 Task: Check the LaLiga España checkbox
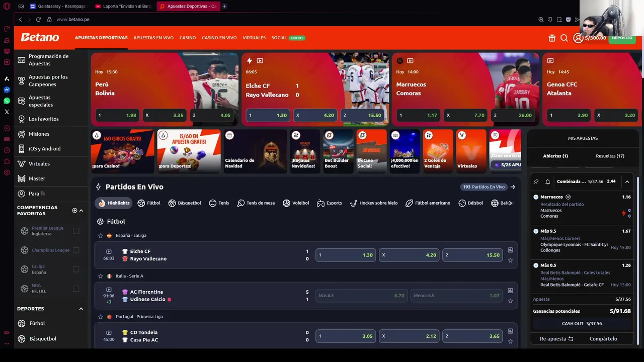[x=76, y=269]
